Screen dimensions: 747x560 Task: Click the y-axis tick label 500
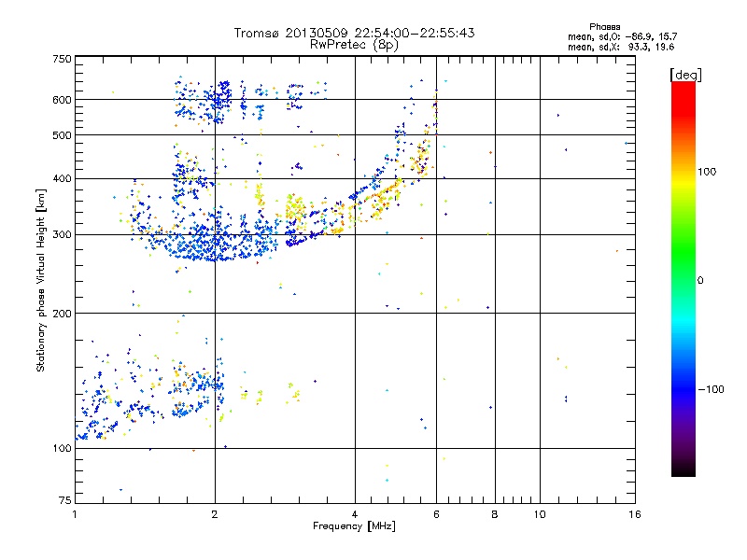click(63, 135)
